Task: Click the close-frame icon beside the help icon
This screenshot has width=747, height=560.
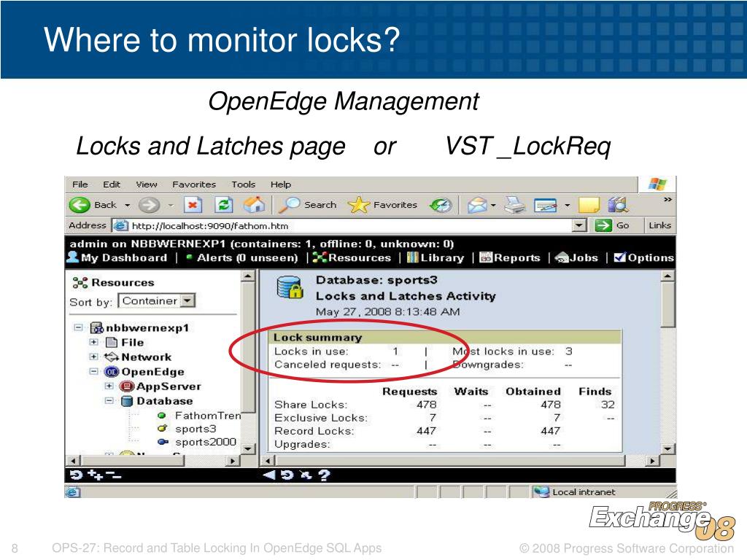Action: click(x=305, y=475)
